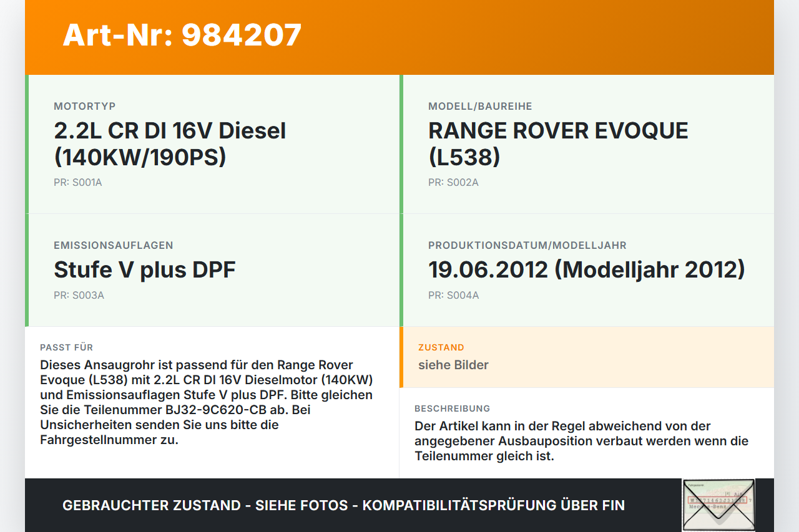Click the PR: S003A code
The width and height of the screenshot is (799, 532).
click(79, 296)
